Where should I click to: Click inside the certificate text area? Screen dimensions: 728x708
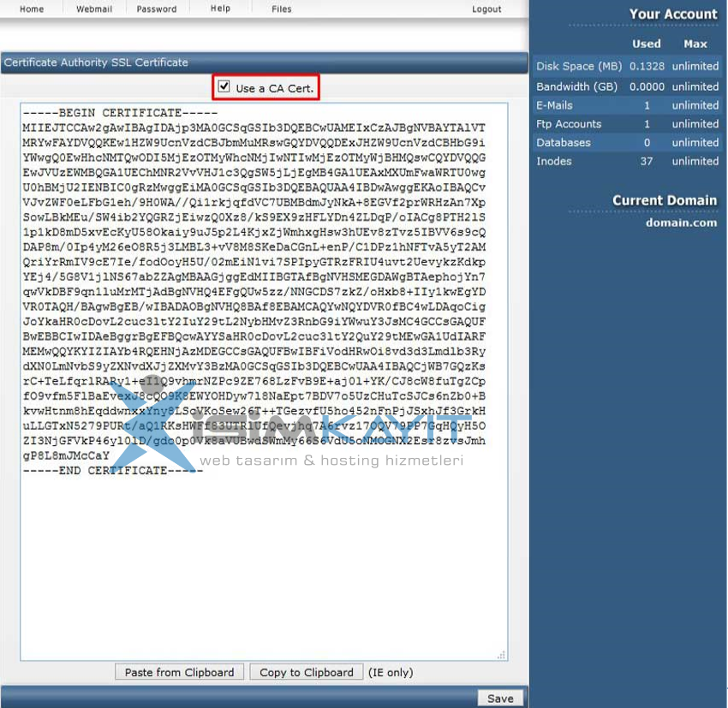[264, 381]
